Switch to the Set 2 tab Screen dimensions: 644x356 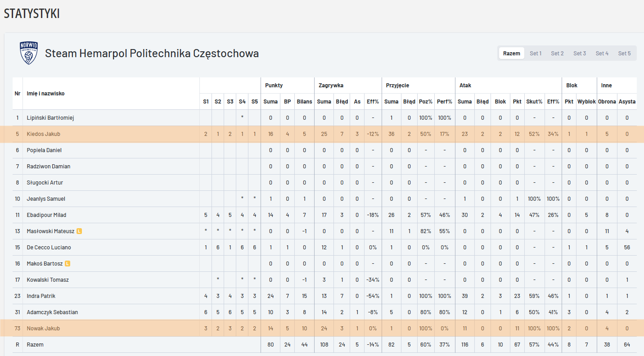(x=557, y=53)
